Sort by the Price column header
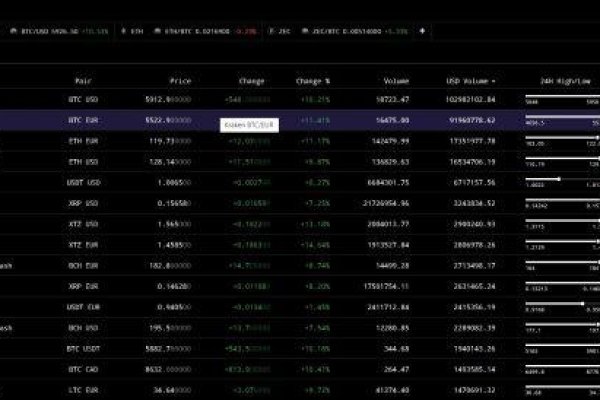This screenshot has height=400, width=600. pos(179,80)
